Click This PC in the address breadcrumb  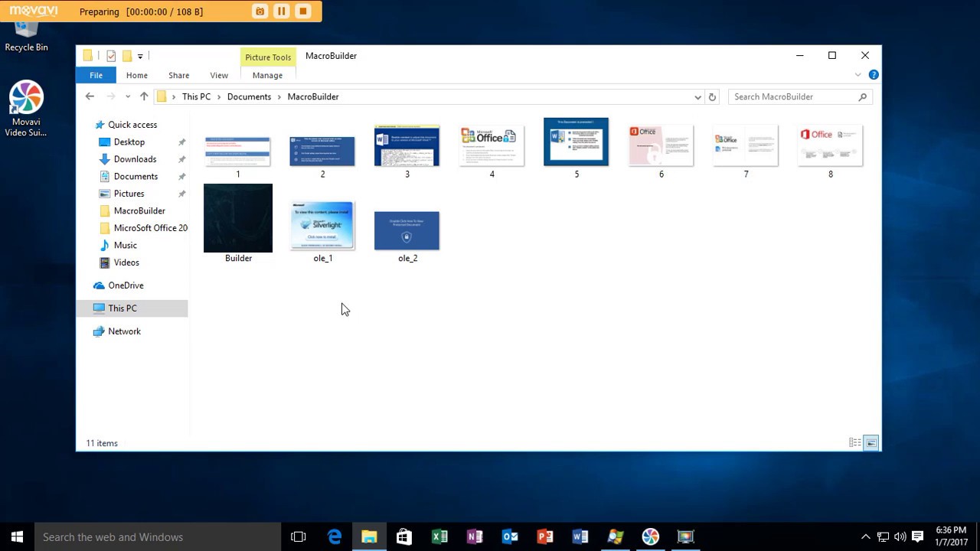pos(196,96)
